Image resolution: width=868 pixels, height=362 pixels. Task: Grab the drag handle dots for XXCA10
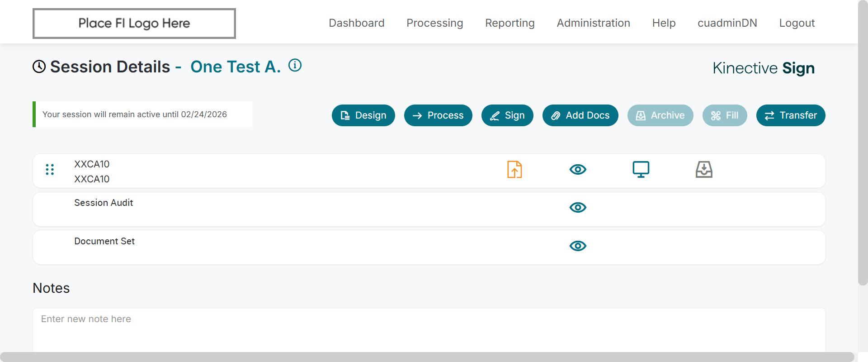50,170
